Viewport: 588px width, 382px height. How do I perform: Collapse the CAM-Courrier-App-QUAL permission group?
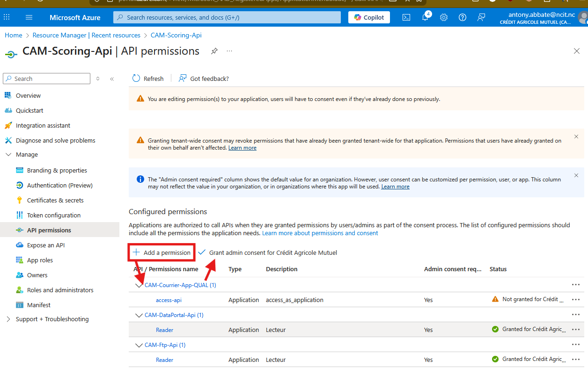(139, 285)
